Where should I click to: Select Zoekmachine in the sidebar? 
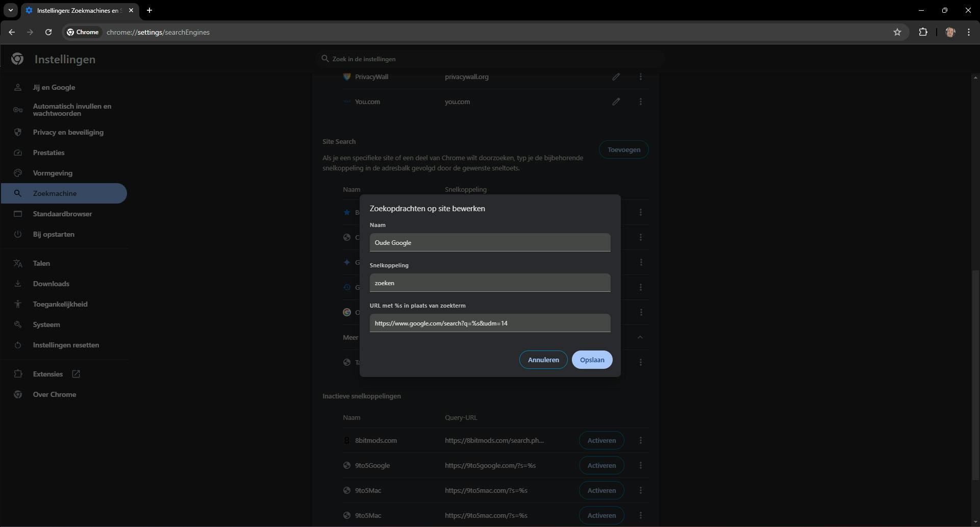(x=64, y=193)
